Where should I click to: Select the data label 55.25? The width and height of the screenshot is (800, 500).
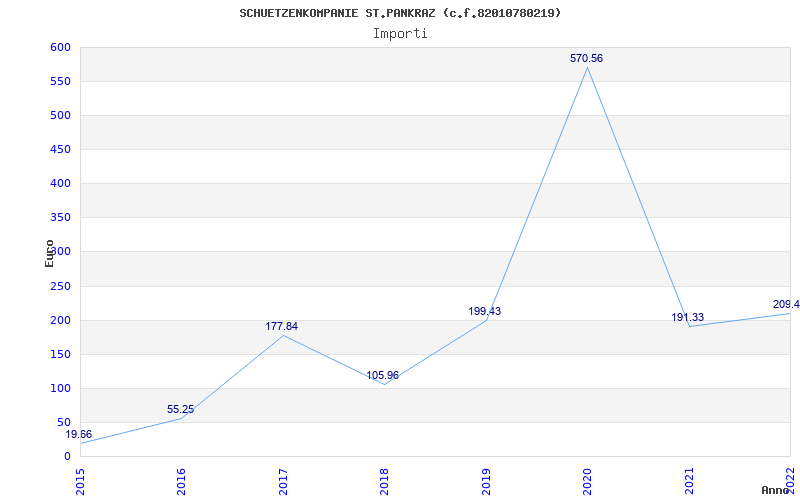(181, 409)
